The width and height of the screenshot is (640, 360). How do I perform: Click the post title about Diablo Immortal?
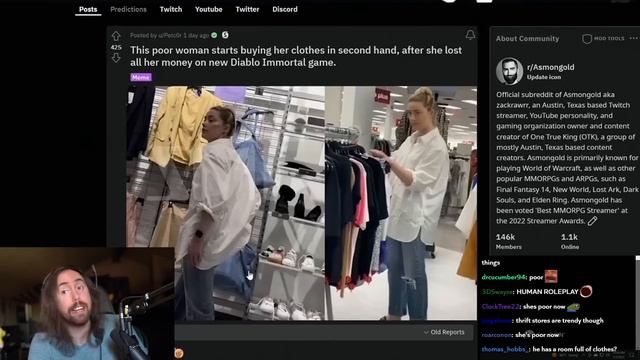tap(296, 56)
